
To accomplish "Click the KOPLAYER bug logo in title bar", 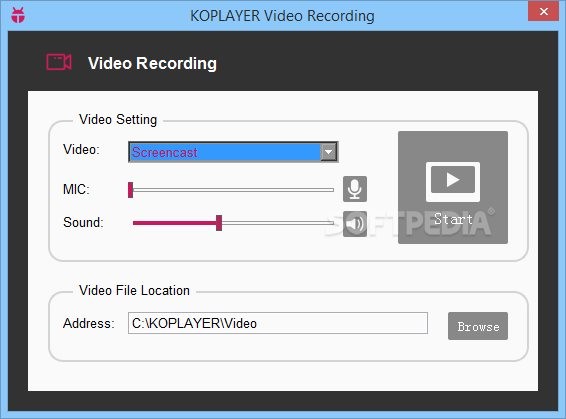I will click(18, 15).
